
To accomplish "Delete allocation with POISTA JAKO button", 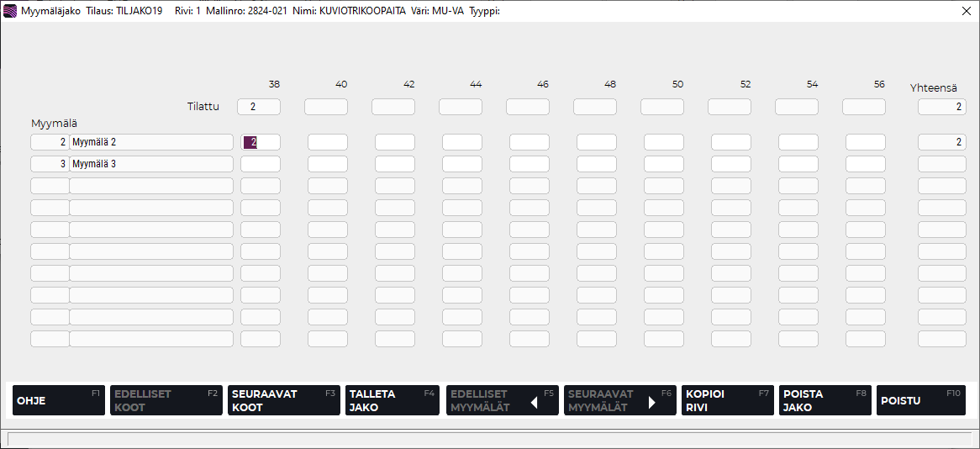I will coord(825,400).
